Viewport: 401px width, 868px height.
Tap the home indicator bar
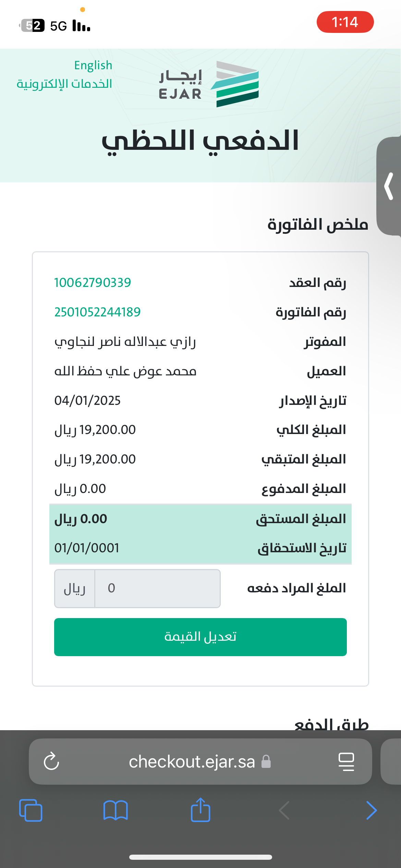click(x=200, y=857)
